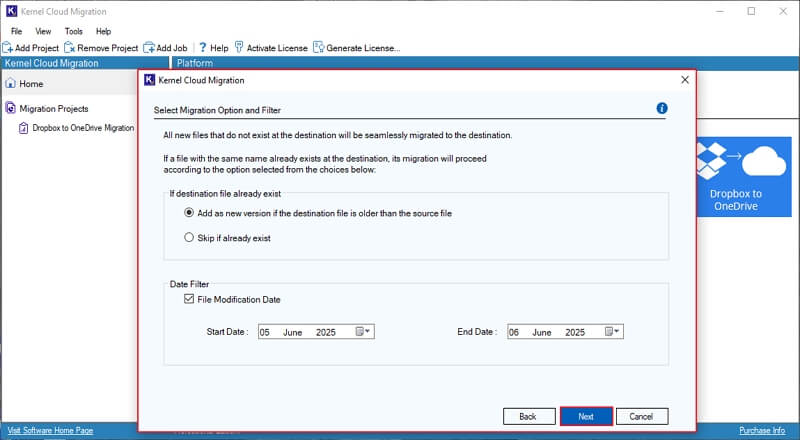Select Skip if already exist option
Viewport: 800px width, 440px height.
pyautogui.click(x=189, y=237)
